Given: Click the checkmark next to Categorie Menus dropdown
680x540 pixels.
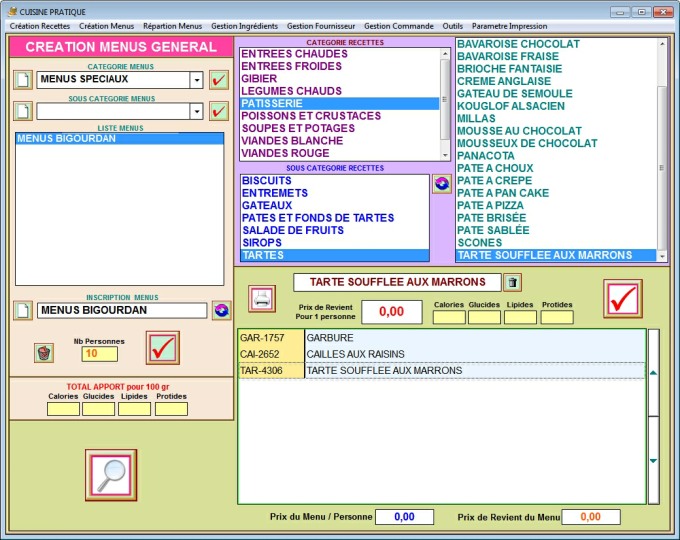Looking at the screenshot, I should (x=219, y=80).
